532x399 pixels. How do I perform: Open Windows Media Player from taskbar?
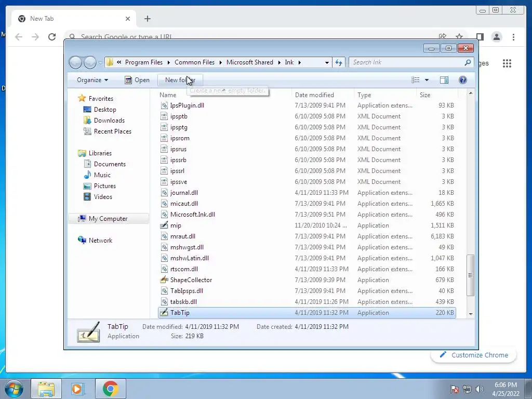(78, 389)
